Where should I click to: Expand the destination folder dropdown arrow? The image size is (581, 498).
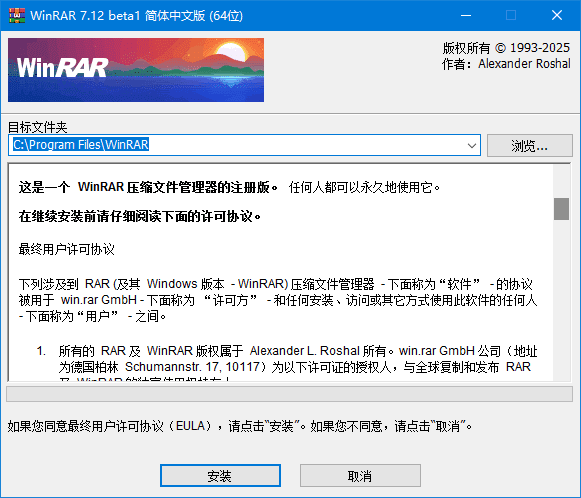tap(472, 145)
